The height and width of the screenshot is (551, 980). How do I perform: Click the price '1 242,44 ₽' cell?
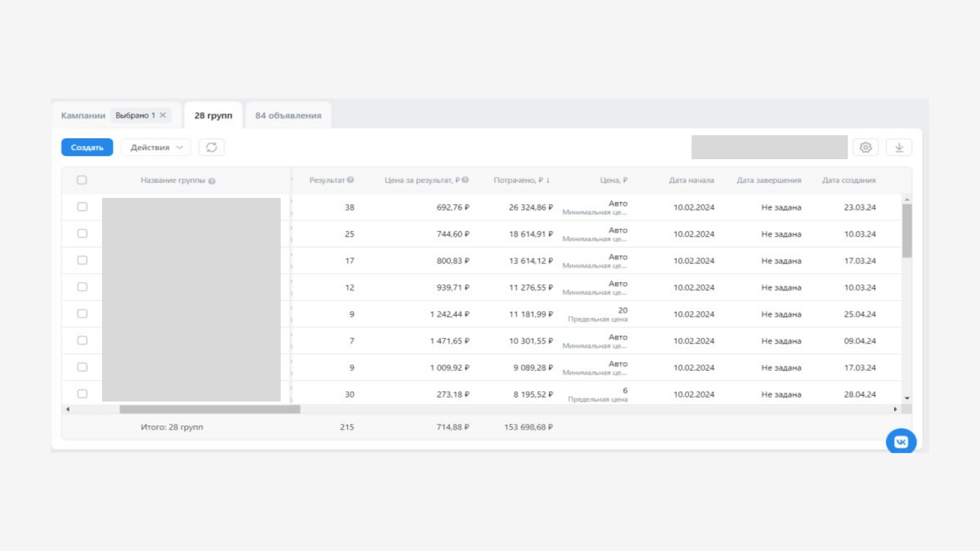pyautogui.click(x=450, y=314)
